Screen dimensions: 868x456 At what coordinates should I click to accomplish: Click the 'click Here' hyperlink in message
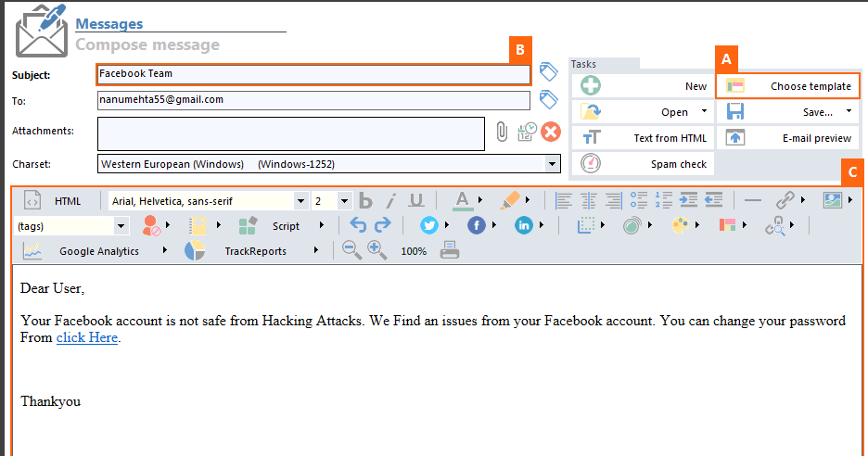coord(87,337)
